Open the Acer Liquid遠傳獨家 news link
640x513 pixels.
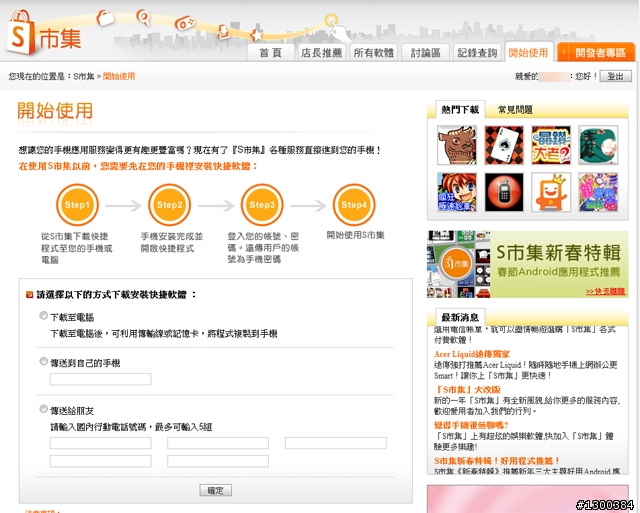point(472,354)
